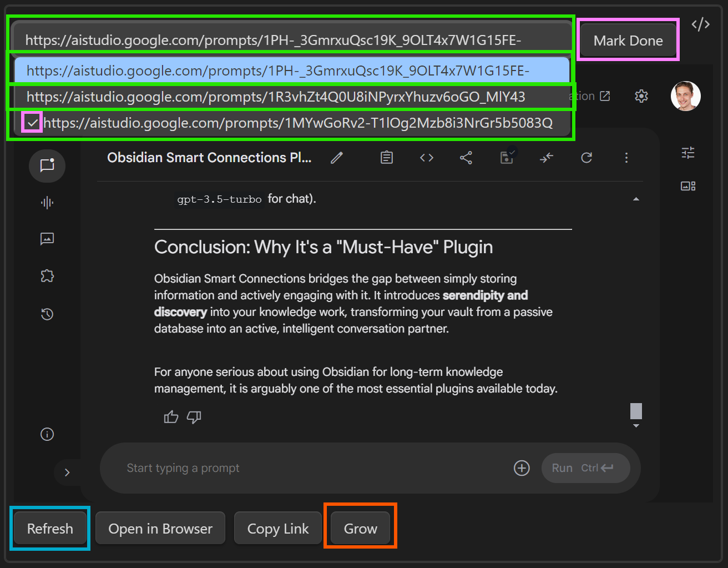The width and height of the screenshot is (728, 568).
Task: Click the share icon in prompt toolbar
Action: coord(466,158)
